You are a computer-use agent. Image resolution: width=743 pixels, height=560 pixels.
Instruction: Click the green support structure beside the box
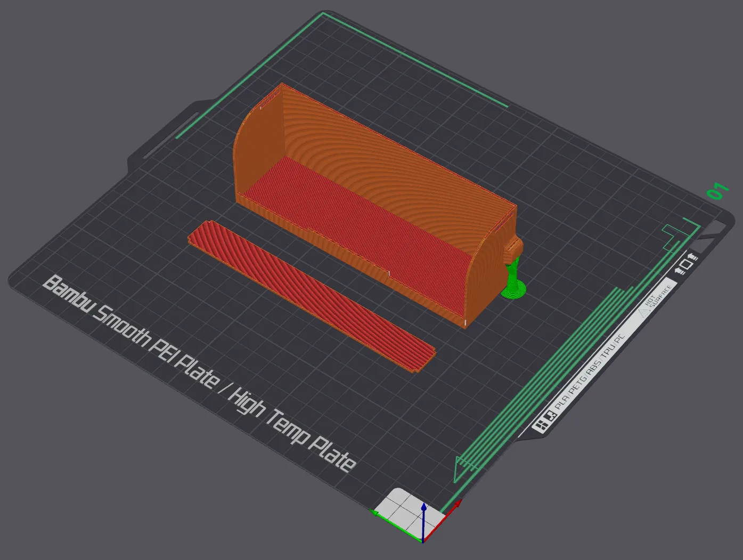(513, 282)
